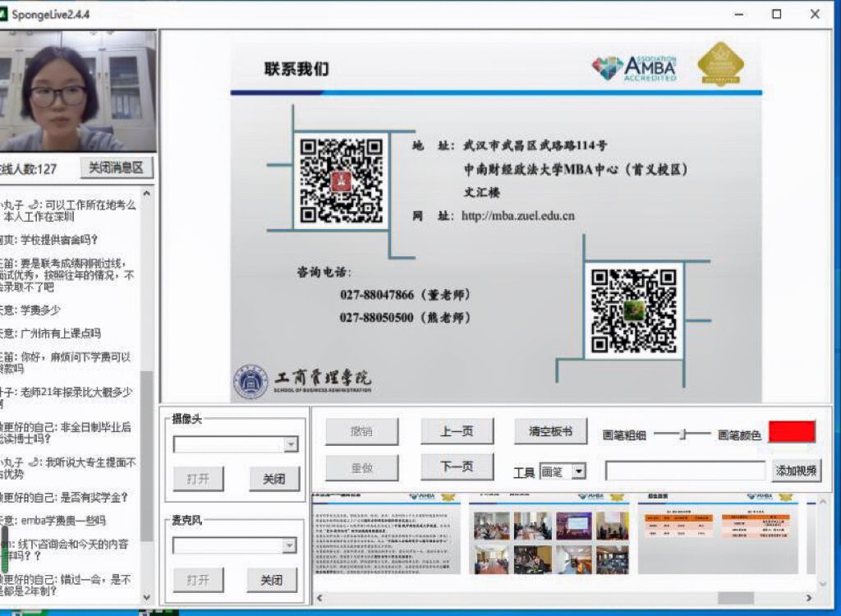841x616 pixels.
Task: Click the video path input field
Action: tap(685, 471)
